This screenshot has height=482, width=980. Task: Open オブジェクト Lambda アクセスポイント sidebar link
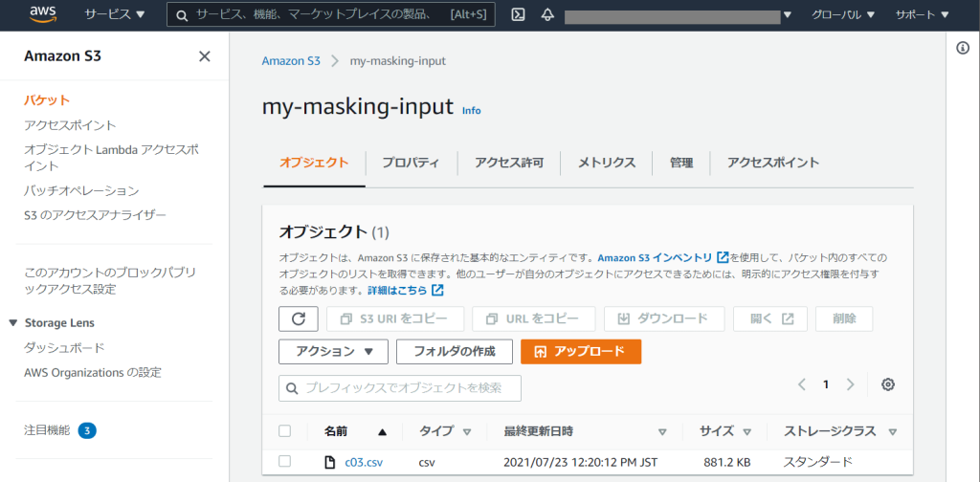click(x=112, y=158)
